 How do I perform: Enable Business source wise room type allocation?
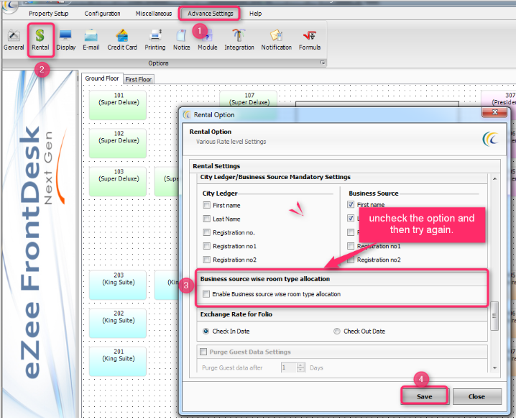coord(206,294)
